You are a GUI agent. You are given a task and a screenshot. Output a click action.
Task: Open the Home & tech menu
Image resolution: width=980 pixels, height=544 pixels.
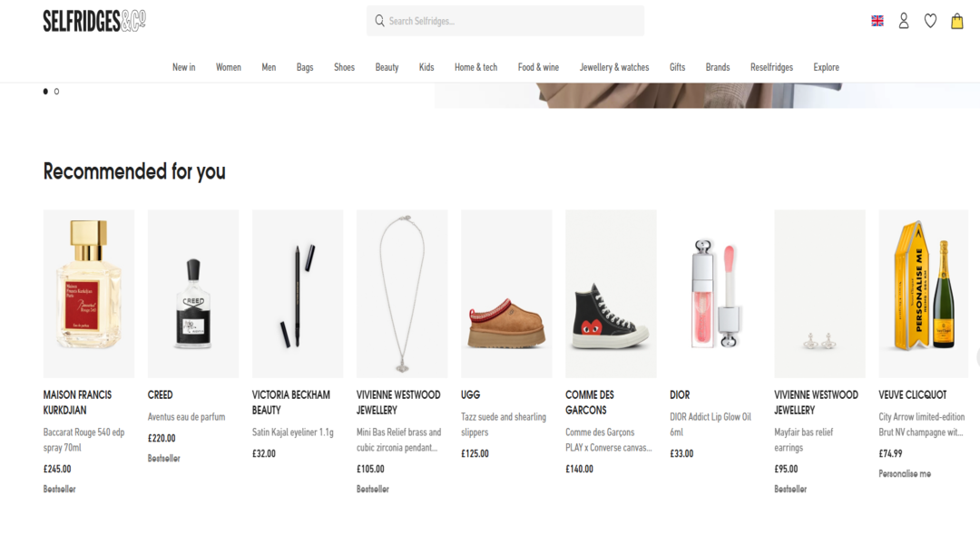pyautogui.click(x=476, y=67)
